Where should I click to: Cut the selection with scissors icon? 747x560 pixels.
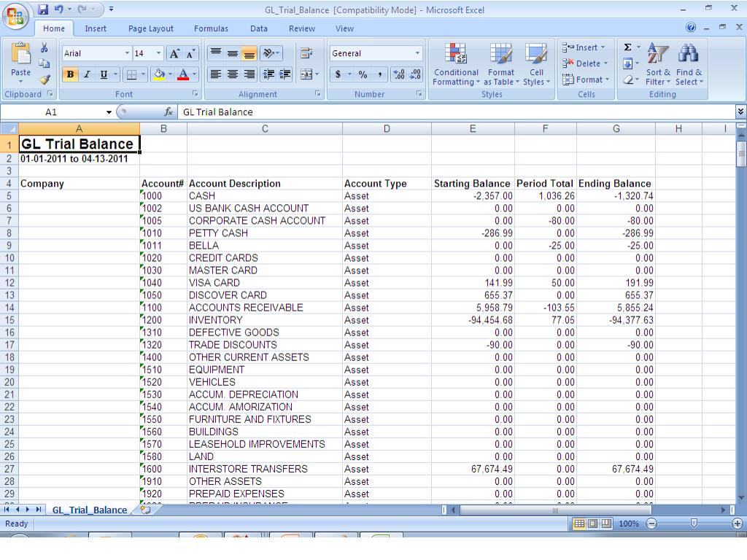pos(44,47)
